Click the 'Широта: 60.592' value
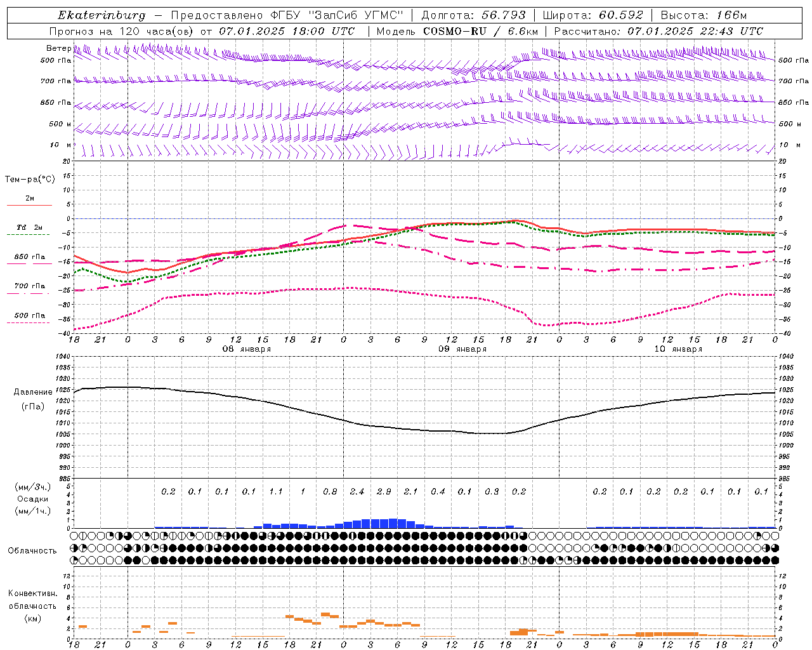 (593, 15)
